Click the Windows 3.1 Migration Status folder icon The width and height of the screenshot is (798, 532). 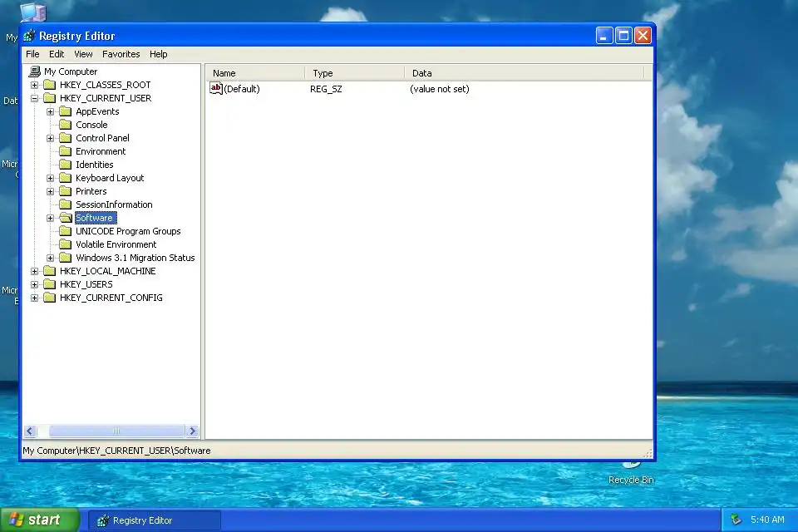[65, 257]
